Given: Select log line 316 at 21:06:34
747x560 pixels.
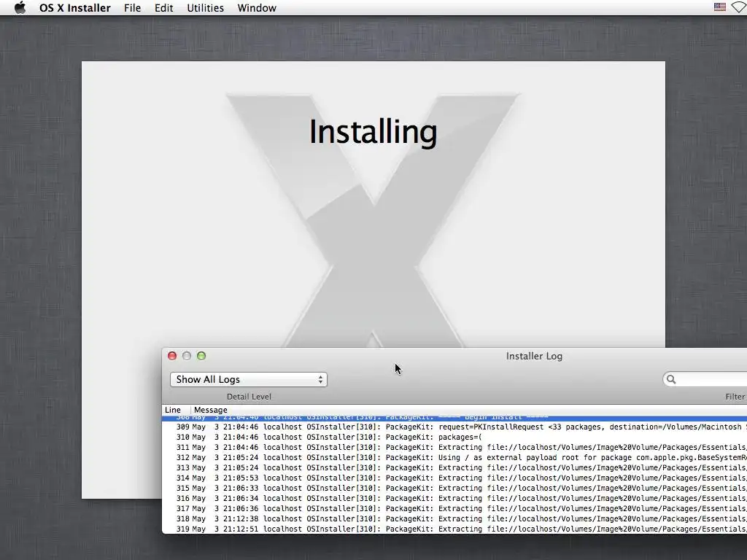Looking at the screenshot, I should click(454, 499).
